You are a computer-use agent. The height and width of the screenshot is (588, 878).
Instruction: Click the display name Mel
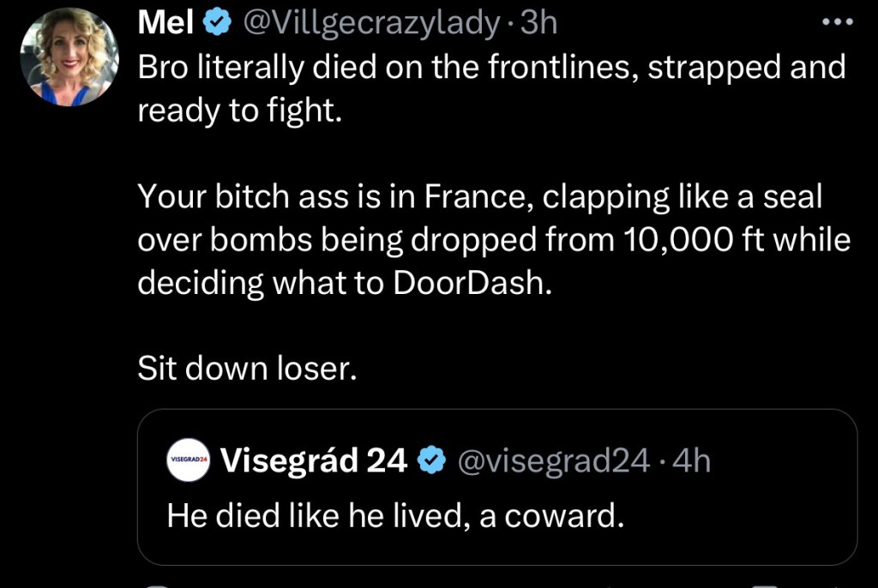click(166, 24)
